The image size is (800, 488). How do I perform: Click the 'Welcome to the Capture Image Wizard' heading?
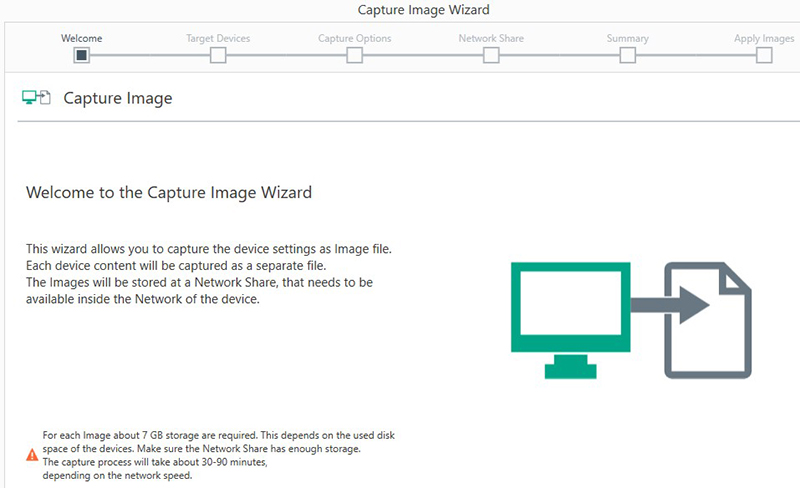point(169,192)
